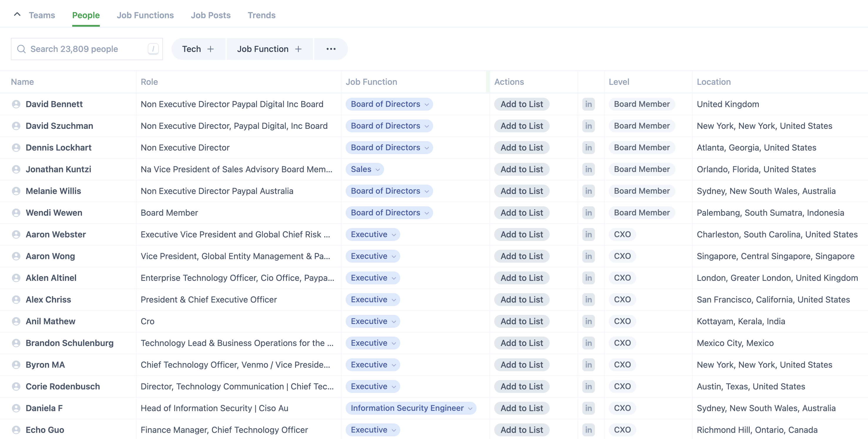Open LinkedIn profile for Melanie Willis

[x=588, y=191]
